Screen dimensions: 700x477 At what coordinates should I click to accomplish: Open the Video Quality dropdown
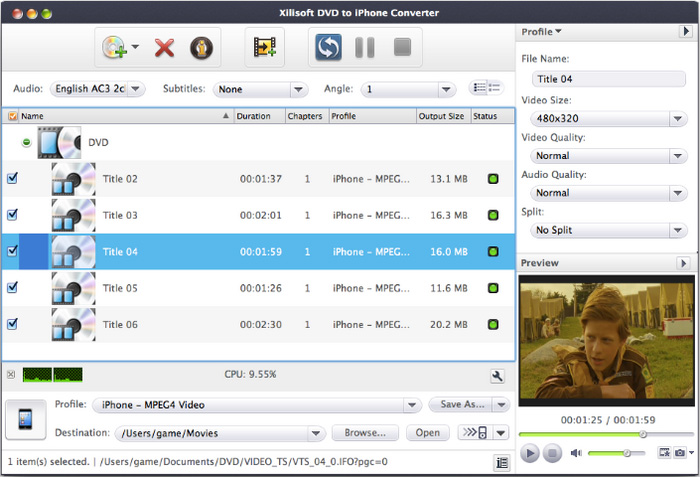point(608,156)
